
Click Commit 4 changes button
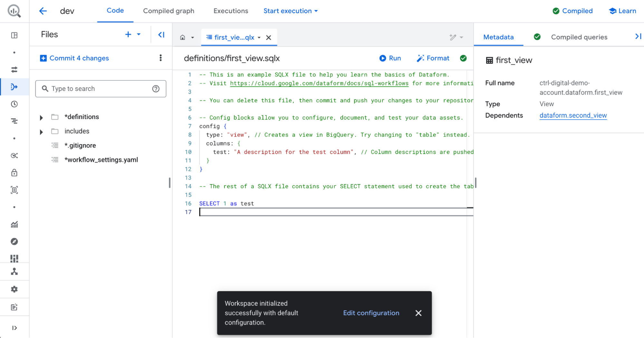pyautogui.click(x=74, y=58)
